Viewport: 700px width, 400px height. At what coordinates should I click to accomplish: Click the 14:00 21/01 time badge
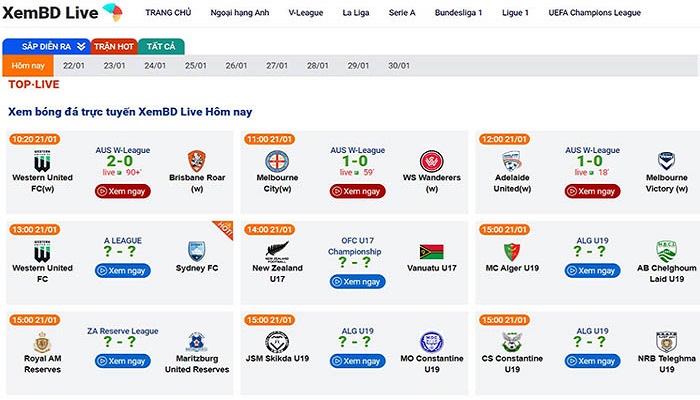(269, 229)
